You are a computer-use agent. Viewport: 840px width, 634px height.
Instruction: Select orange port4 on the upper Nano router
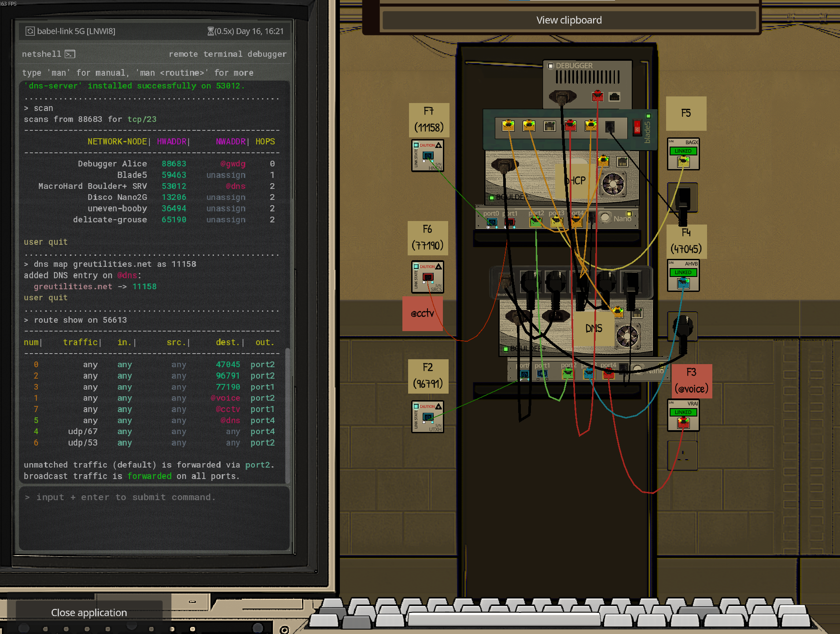click(576, 222)
